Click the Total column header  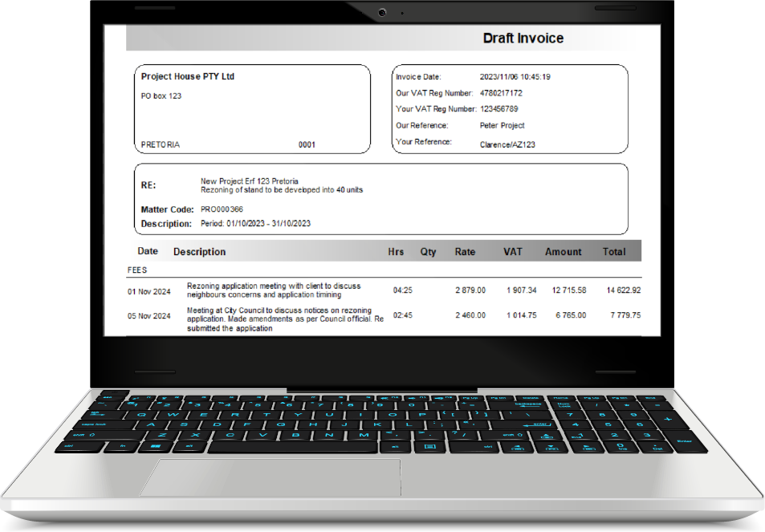(614, 251)
